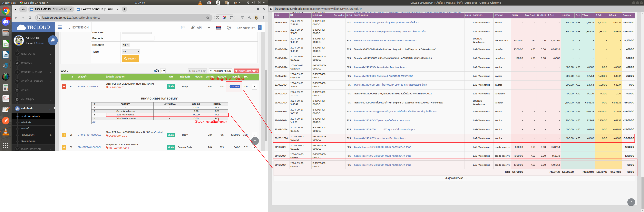This screenshot has width=644, height=212.
Task: Open the Postman icon in the dock
Action: point(5,121)
